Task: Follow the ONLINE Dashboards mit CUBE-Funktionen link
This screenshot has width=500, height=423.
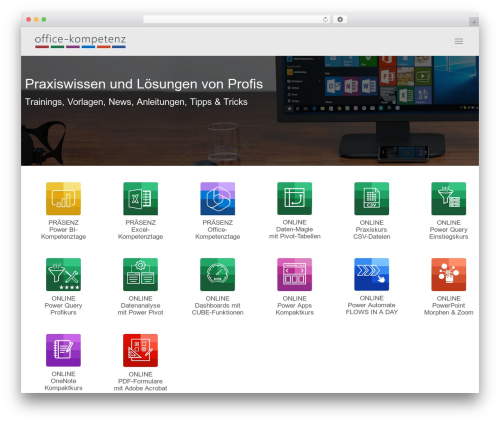Action: (x=217, y=305)
